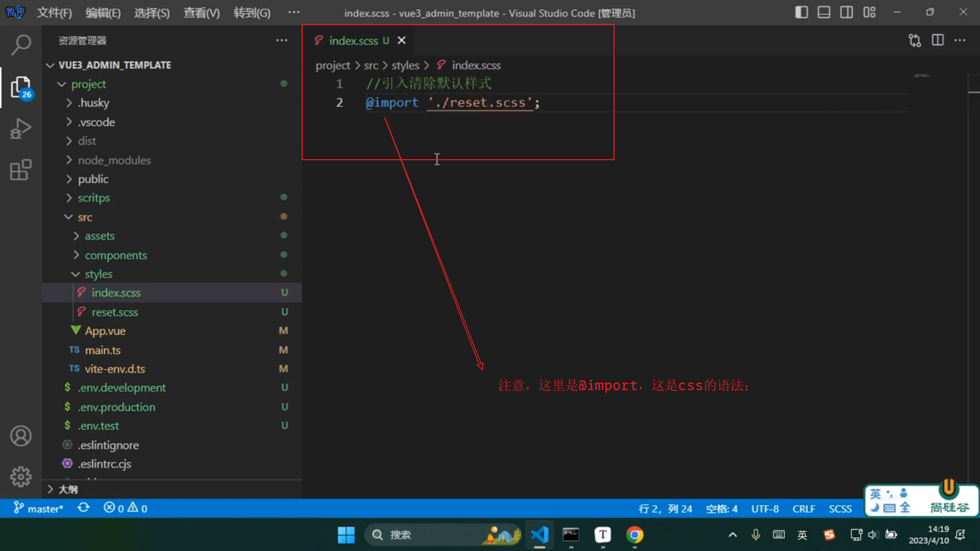Click the styles breadcrumb segment

click(x=405, y=65)
